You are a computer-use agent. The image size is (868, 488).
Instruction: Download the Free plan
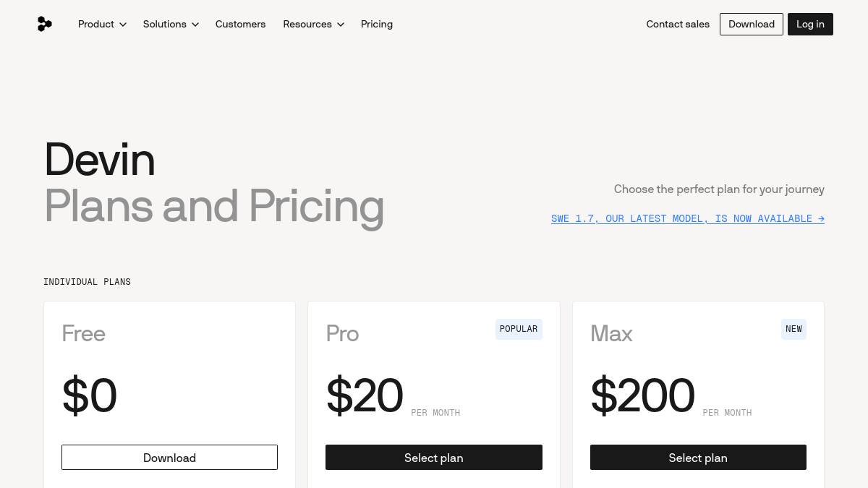click(x=169, y=458)
